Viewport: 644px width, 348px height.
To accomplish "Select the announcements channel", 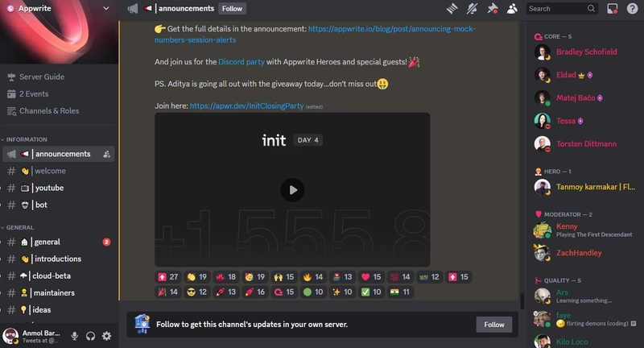I will point(59,154).
